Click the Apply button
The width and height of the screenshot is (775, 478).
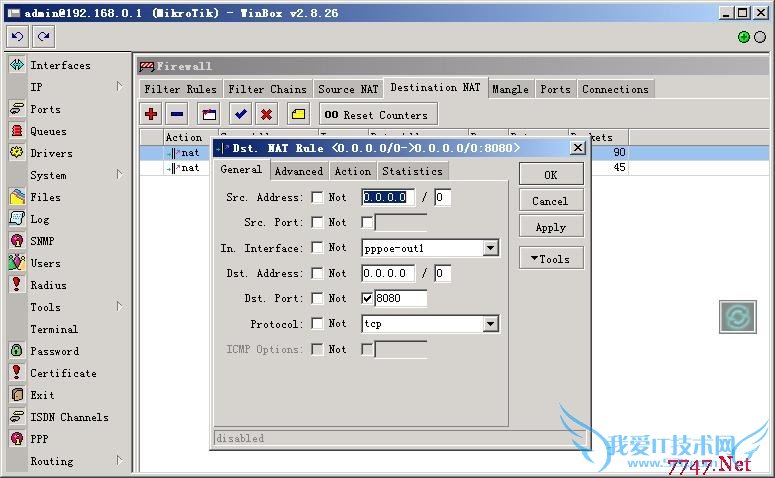click(x=551, y=228)
